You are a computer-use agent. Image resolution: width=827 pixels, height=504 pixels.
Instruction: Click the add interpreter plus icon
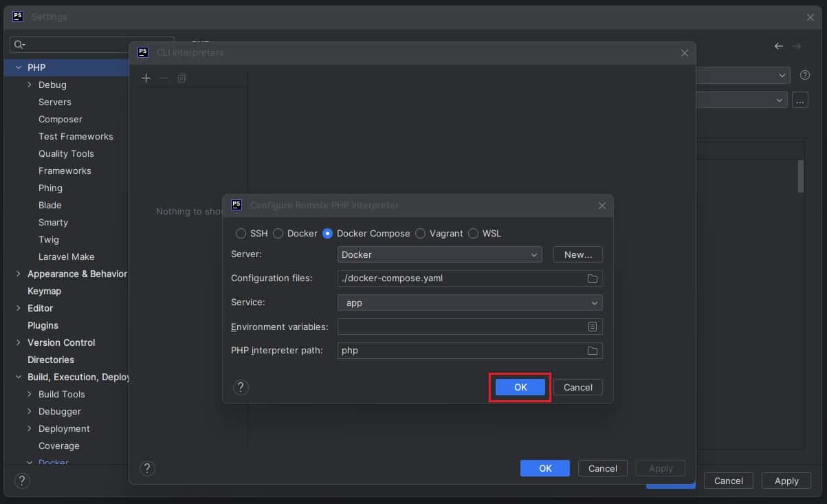pos(146,78)
